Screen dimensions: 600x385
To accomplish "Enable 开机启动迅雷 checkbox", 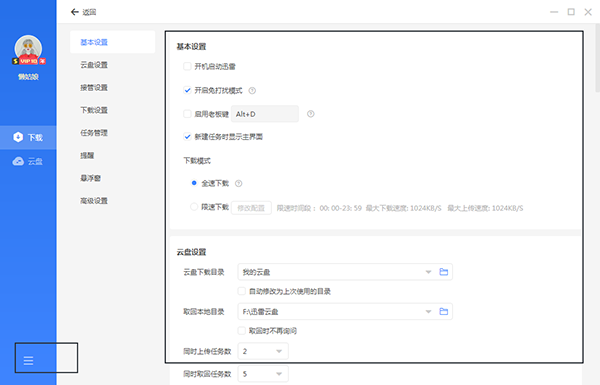I will 187,67.
